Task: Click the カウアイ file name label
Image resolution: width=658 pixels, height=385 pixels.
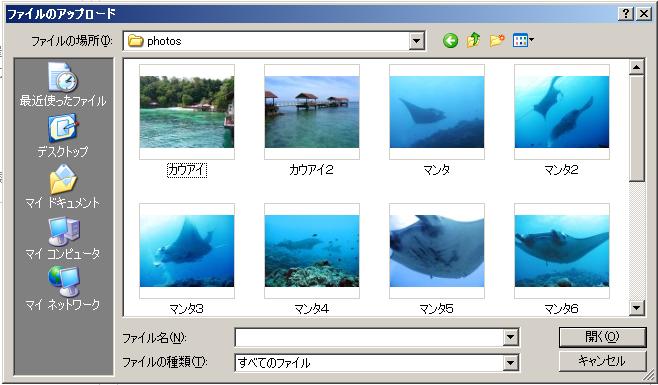Action: click(187, 170)
